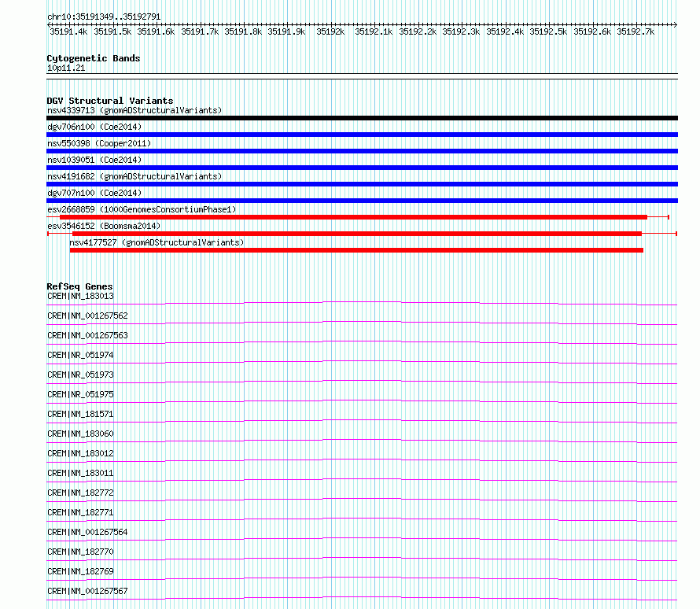The height and width of the screenshot is (609, 700).
Task: Select transcript CREM|NM_001267564
Action: click(87, 532)
